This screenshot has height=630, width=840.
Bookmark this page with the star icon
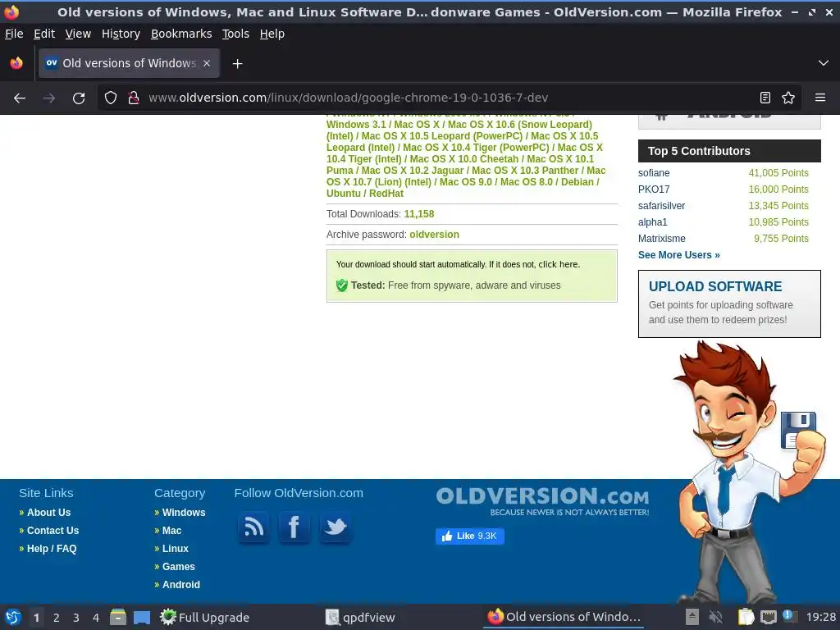(x=788, y=98)
